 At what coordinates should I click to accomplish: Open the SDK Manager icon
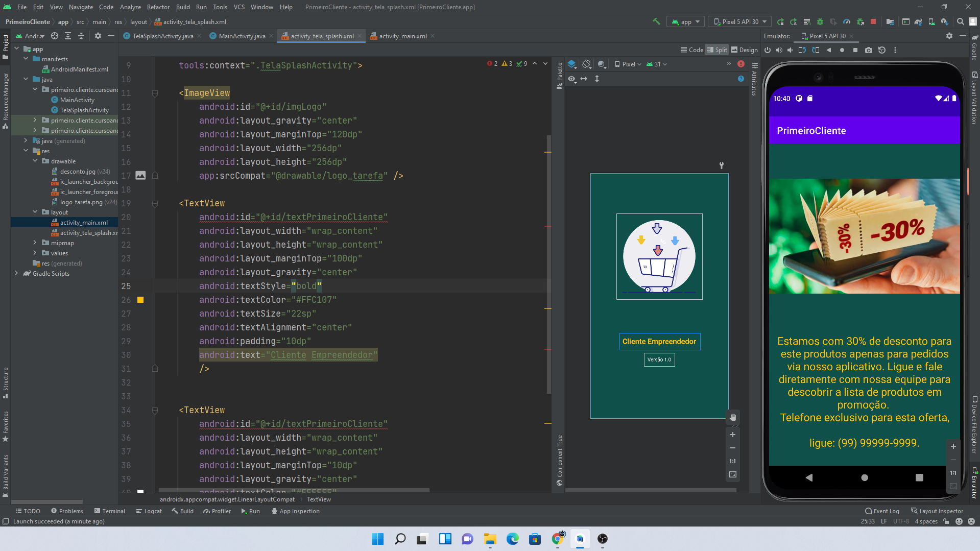[945, 21]
